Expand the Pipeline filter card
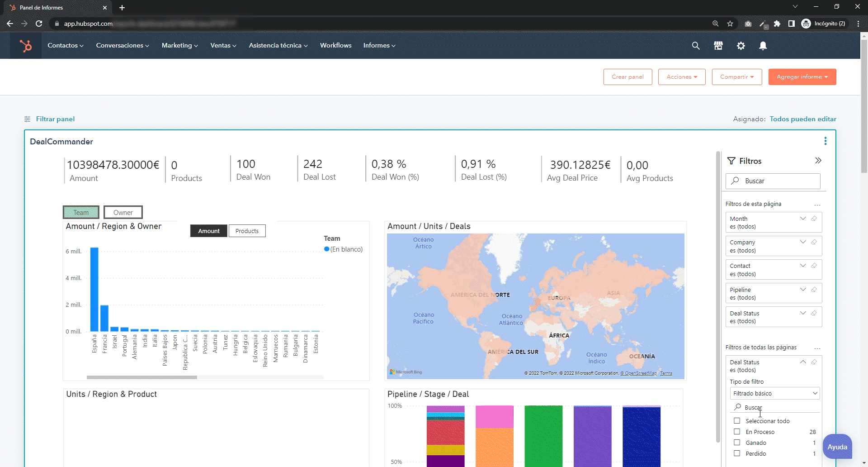The height and width of the screenshot is (467, 868). [803, 290]
